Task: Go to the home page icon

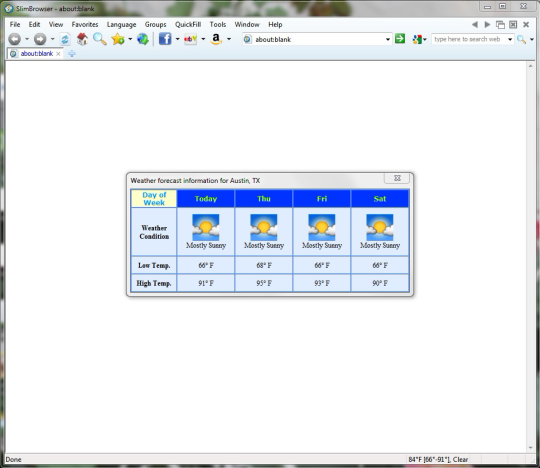Action: [x=82, y=39]
